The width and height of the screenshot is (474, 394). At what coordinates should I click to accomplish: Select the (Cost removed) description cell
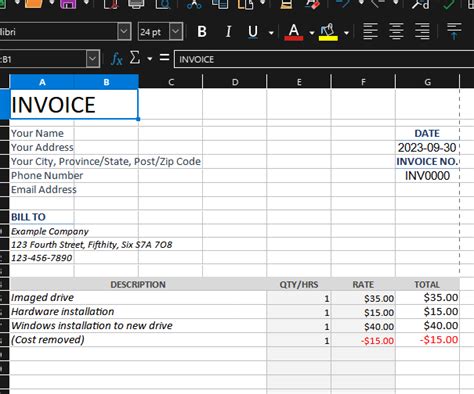[x=138, y=340]
